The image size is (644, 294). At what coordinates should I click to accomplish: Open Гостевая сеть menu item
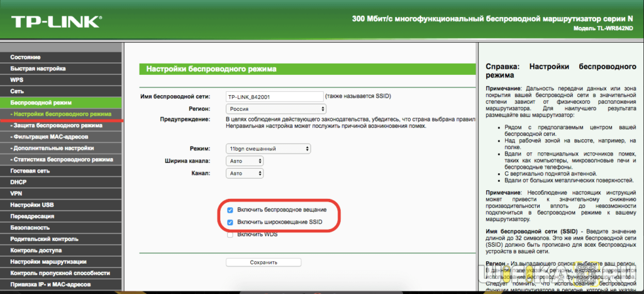click(30, 171)
